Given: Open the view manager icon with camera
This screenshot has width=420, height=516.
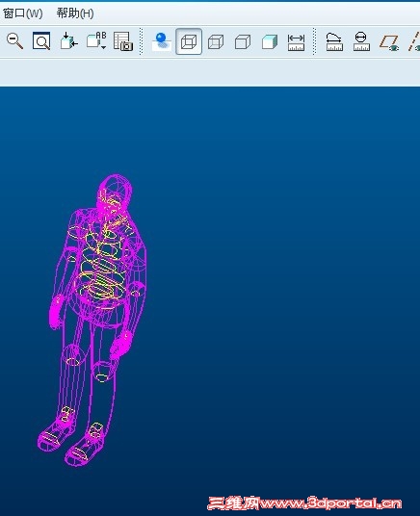Looking at the screenshot, I should coord(123,41).
